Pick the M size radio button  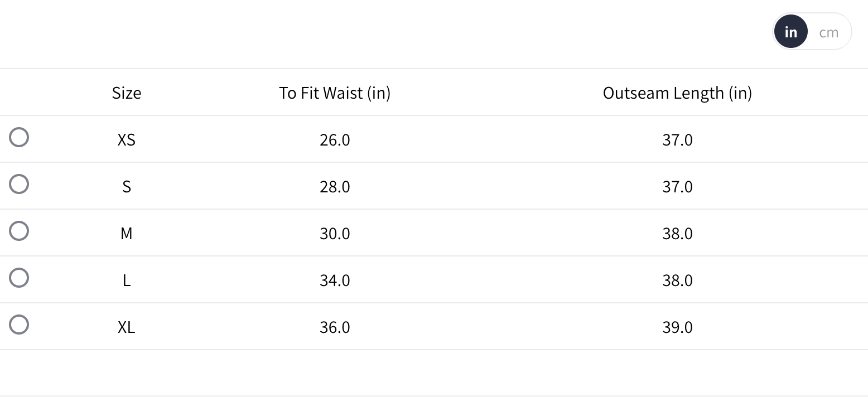coord(19,231)
